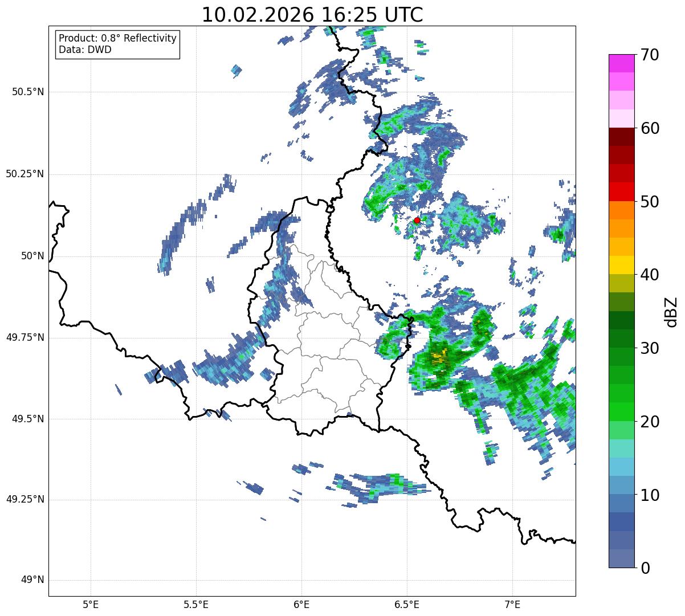The height and width of the screenshot is (616, 685).
Task: Click the 'Product: 0.8° Reflectivity' label
Action: pos(118,38)
